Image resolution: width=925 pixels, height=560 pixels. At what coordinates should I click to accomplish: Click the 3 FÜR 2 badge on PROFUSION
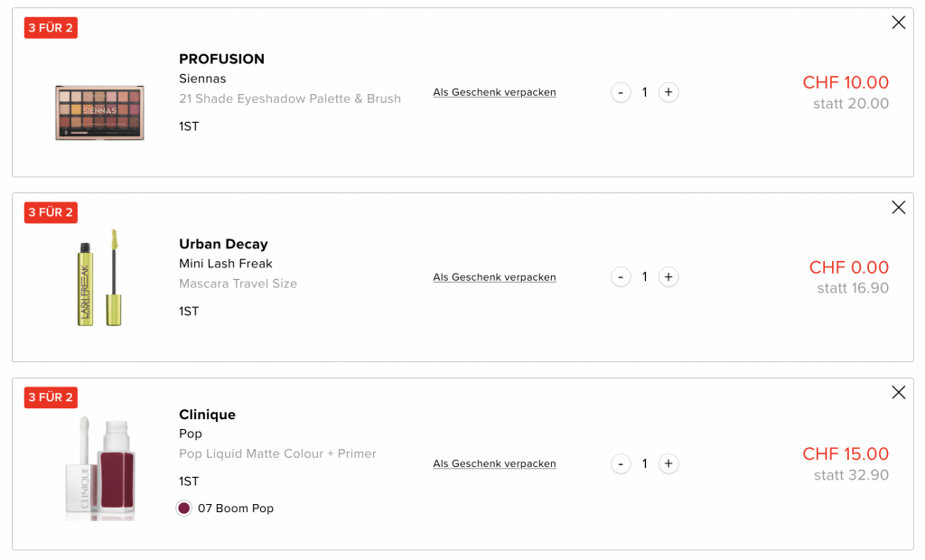coord(51,28)
